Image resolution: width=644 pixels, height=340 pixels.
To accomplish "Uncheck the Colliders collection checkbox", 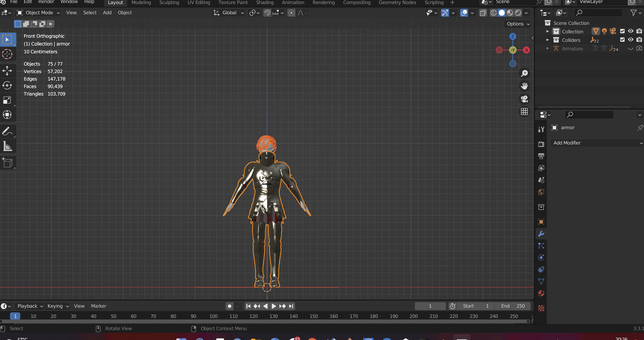I will click(x=622, y=40).
